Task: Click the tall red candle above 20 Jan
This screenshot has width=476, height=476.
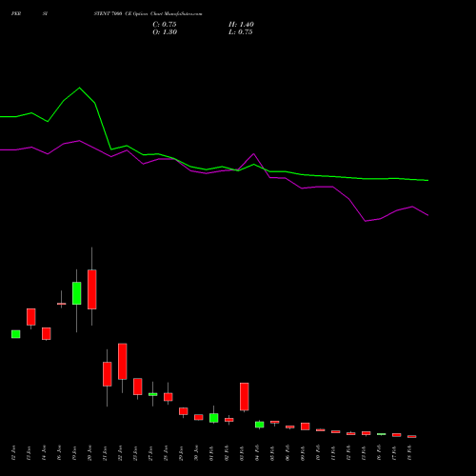Action: pyautogui.click(x=92, y=289)
